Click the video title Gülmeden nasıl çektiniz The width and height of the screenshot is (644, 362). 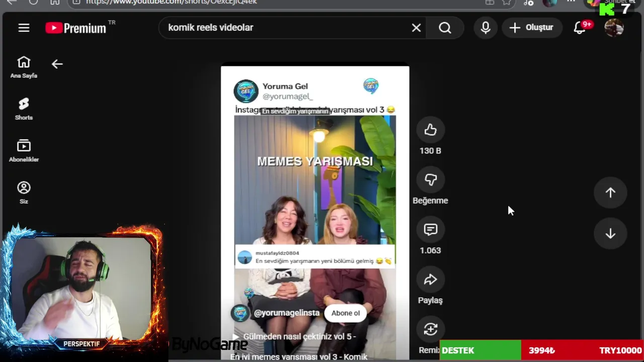[299, 336]
